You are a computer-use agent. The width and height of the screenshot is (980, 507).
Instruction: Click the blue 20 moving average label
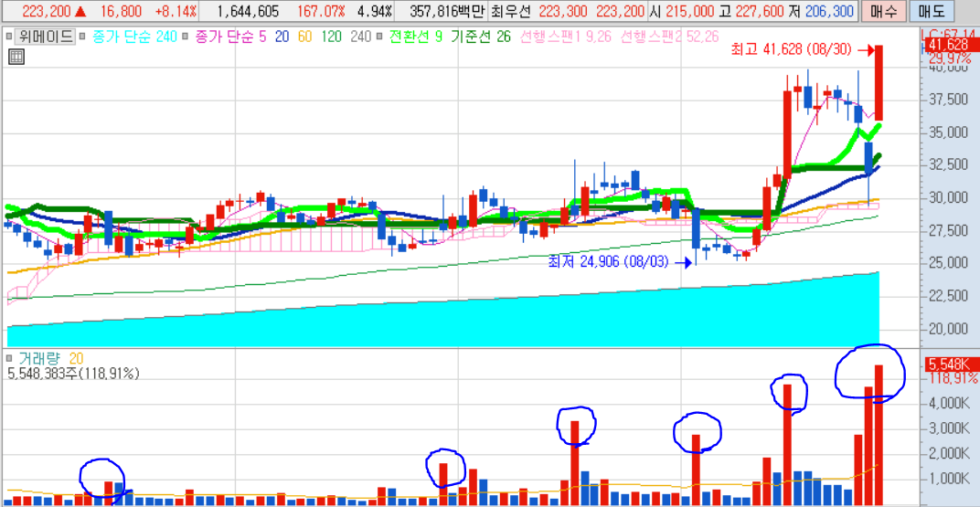(x=282, y=37)
